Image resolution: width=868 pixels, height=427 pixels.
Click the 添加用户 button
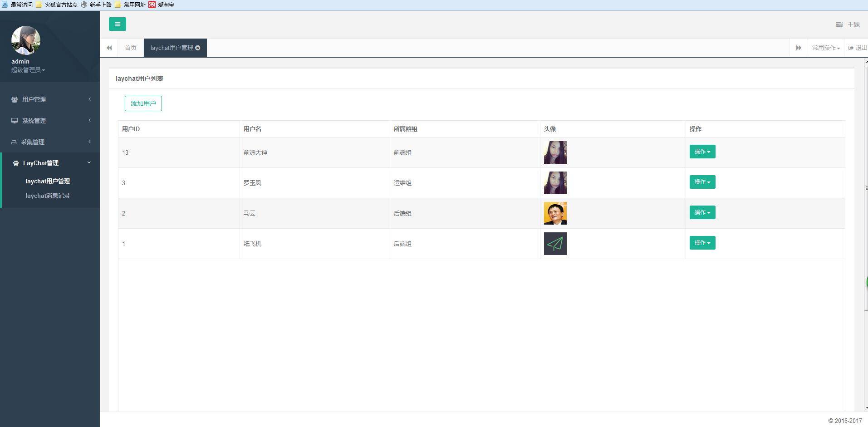point(143,103)
